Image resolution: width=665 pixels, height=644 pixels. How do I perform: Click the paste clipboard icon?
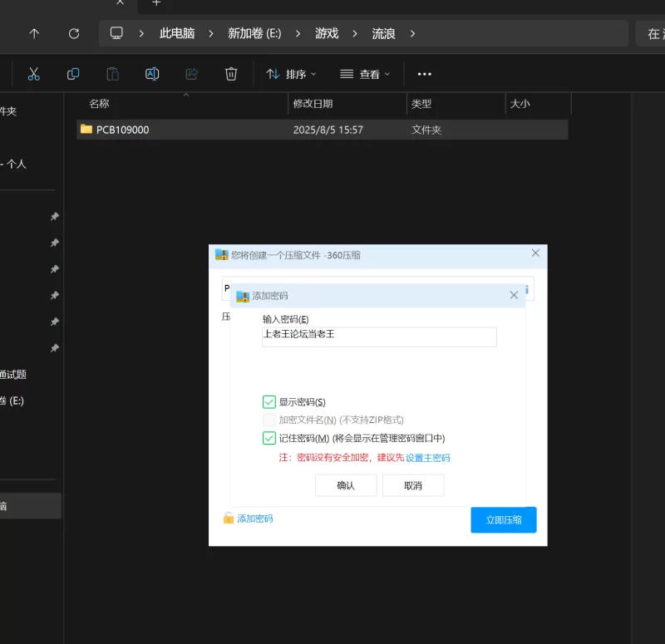(112, 74)
